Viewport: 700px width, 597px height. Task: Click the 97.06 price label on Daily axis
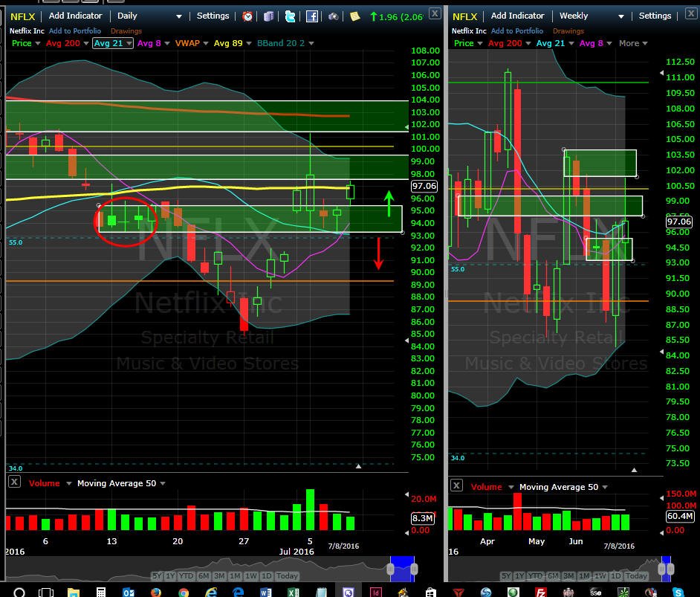point(424,186)
